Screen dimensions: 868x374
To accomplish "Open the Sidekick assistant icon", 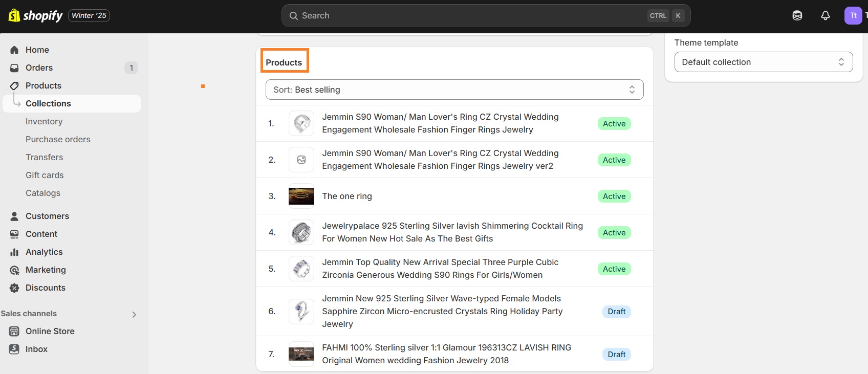I will [x=797, y=16].
